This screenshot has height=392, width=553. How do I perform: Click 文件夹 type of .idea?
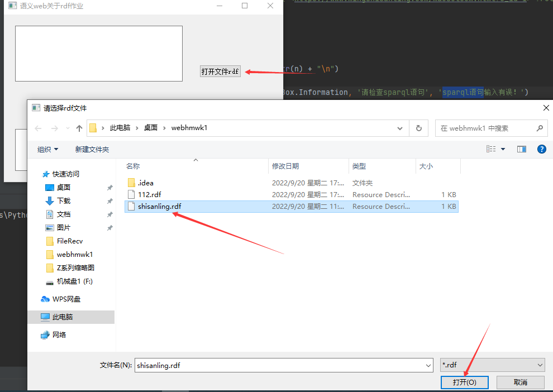point(362,183)
